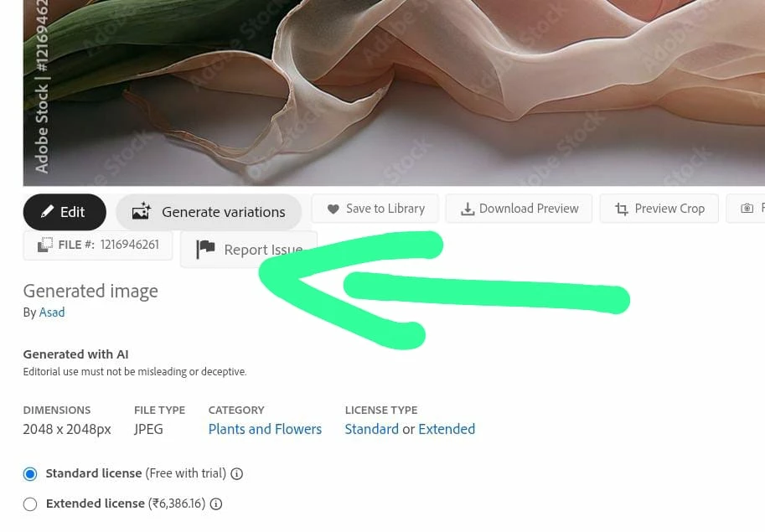Click the crop icon for Preview Crop

pyautogui.click(x=621, y=209)
